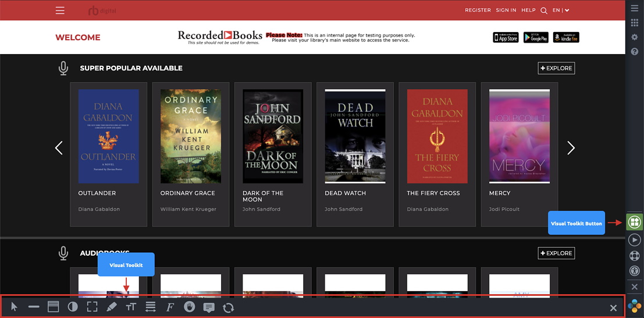Image resolution: width=644 pixels, height=318 pixels.
Task: Open the Ordinary Grace book cover
Action: (x=191, y=136)
